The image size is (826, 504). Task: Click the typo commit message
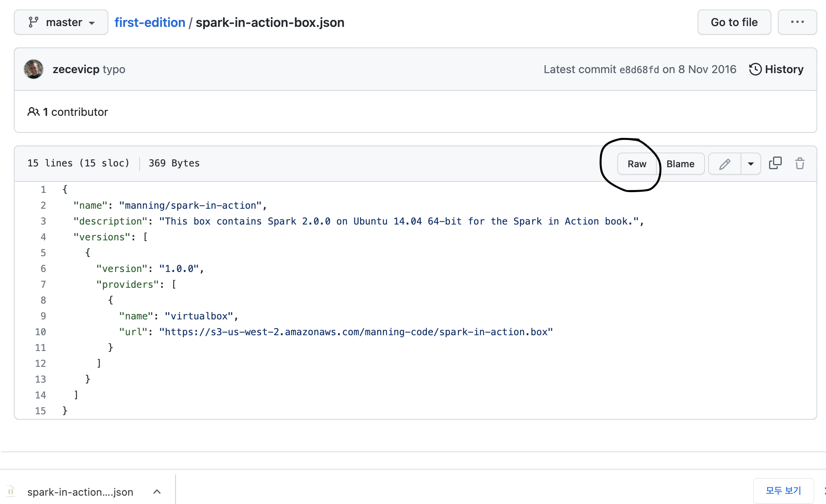(x=114, y=69)
